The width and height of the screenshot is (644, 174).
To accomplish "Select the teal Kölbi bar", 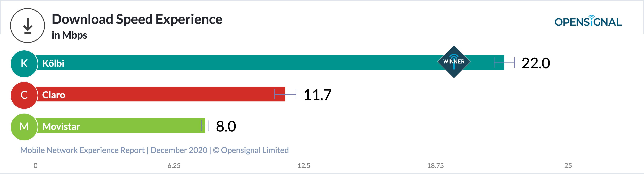I will pyautogui.click(x=250, y=63).
